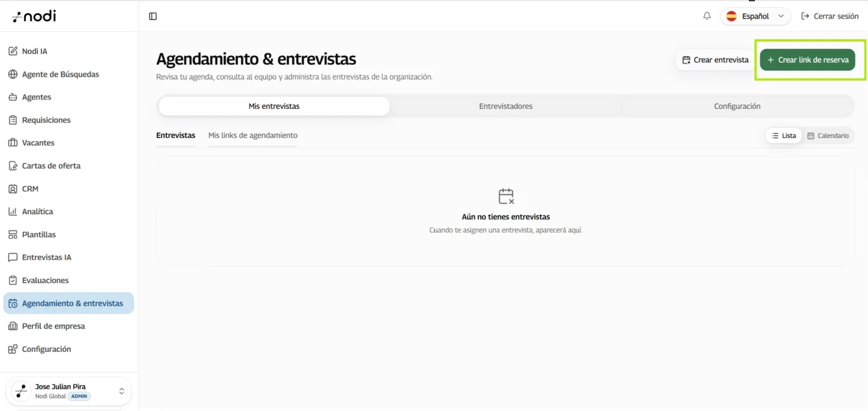Click the Entrevistas IA chat bubble icon
This screenshot has height=411, width=868.
click(x=13, y=258)
